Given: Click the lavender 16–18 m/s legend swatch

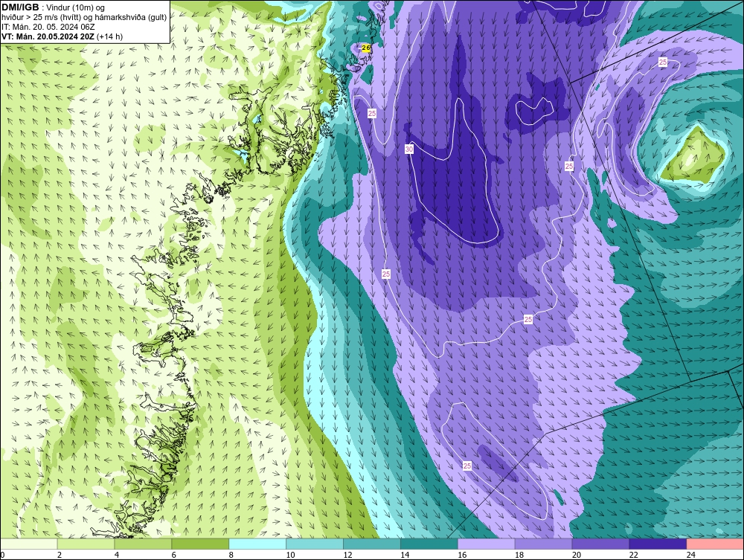Looking at the screenshot, I should (x=487, y=544).
